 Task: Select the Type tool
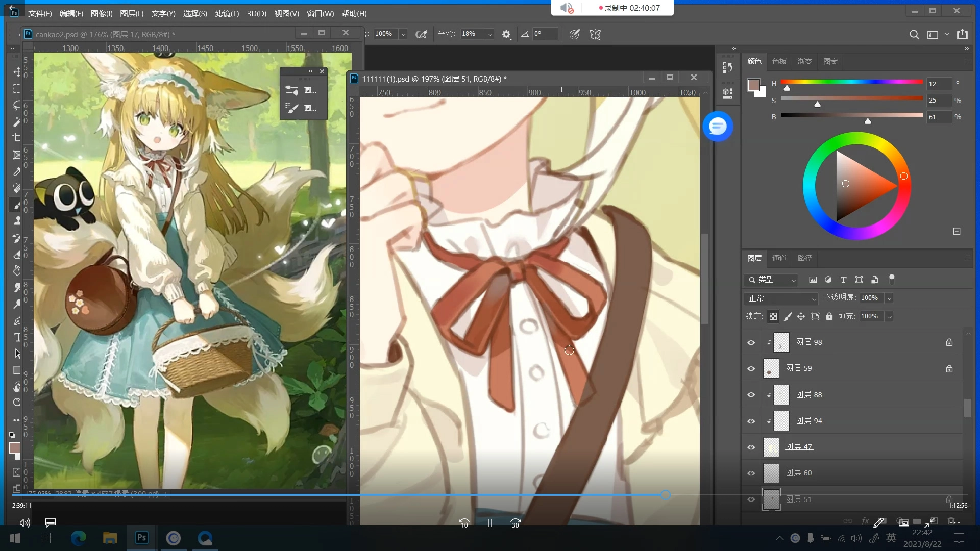click(x=17, y=337)
